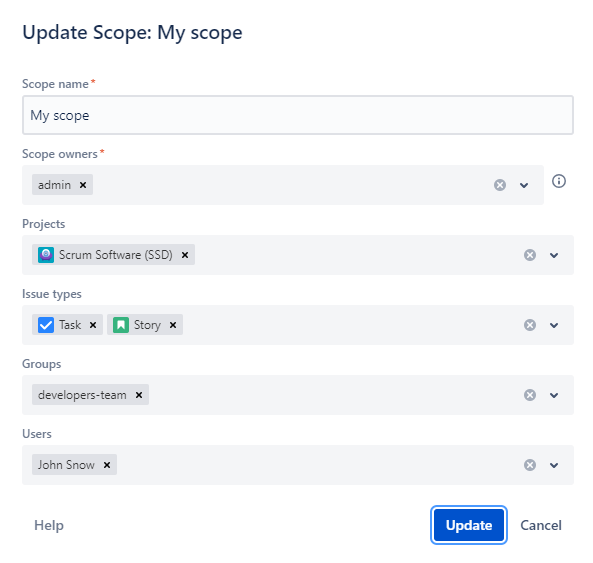Expand the Groups dropdown

(x=554, y=395)
